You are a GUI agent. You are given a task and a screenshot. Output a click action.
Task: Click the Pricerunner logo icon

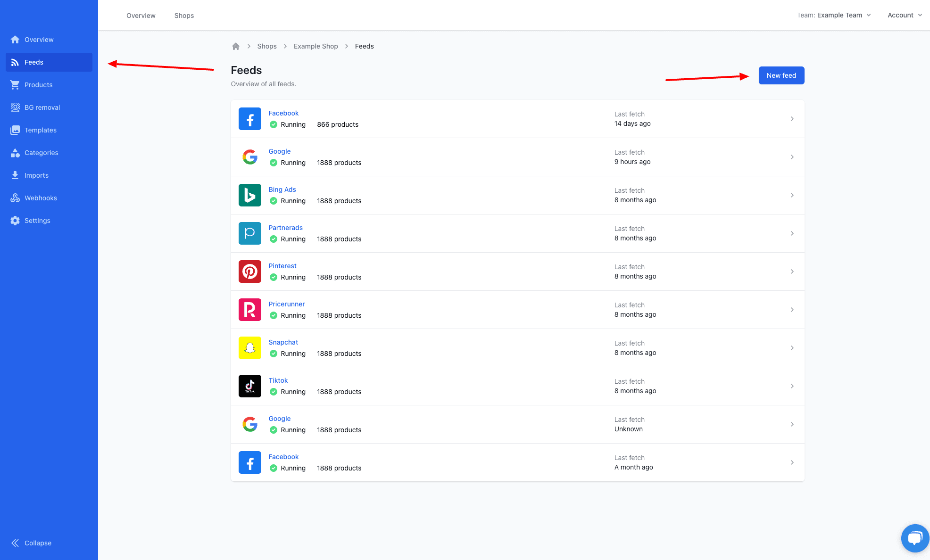(x=249, y=310)
